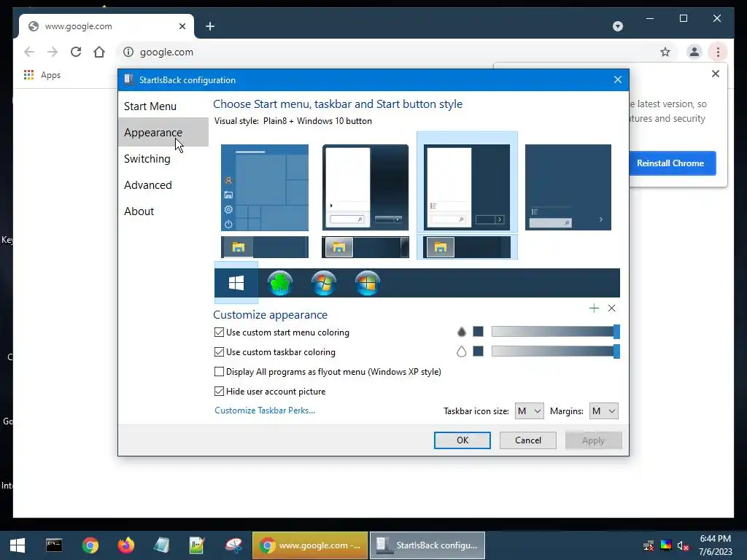
Task: Bookmark this page with the star icon
Action: (665, 52)
